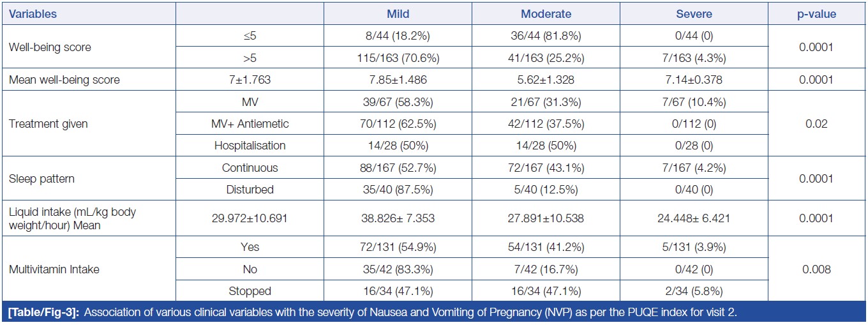Click the Sleep pattern row label
The image size is (868, 325).
point(41,179)
